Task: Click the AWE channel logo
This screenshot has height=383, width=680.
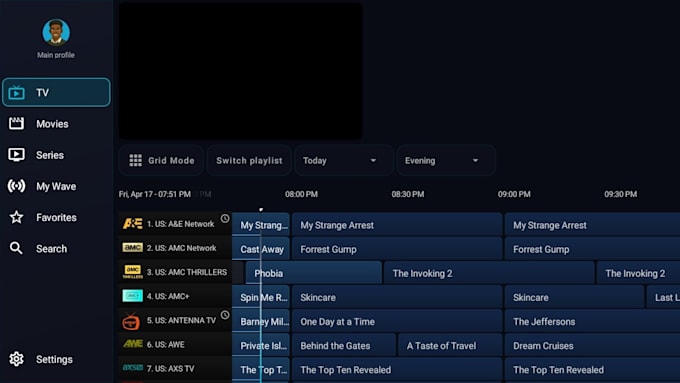Action: 133,344
